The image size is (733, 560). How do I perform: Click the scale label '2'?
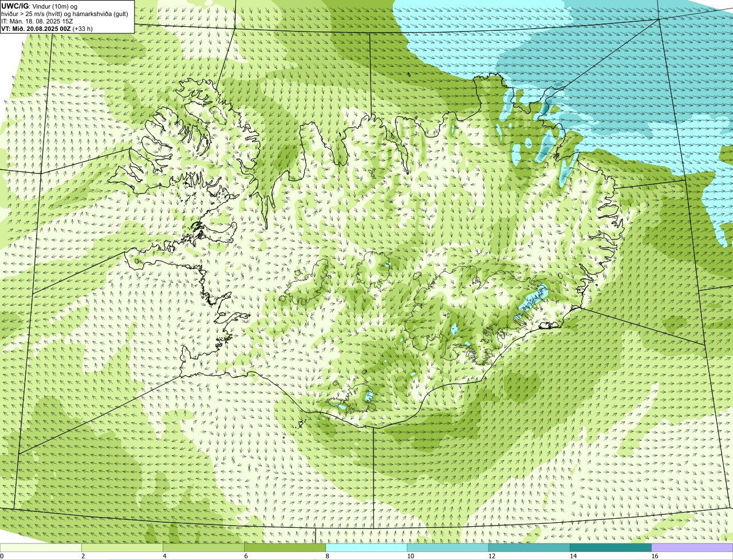[83, 556]
